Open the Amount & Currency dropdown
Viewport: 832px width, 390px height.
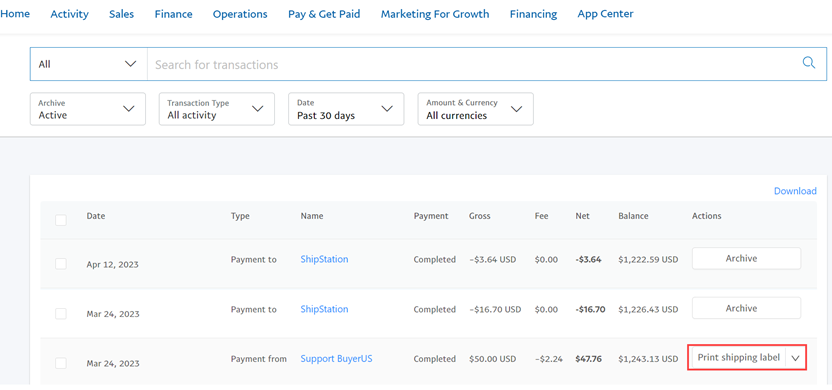(475, 109)
